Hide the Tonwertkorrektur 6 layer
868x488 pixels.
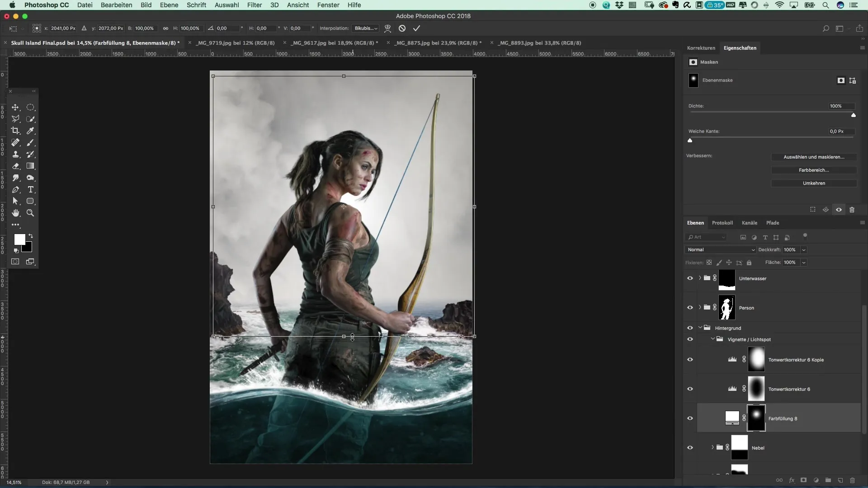click(690, 389)
